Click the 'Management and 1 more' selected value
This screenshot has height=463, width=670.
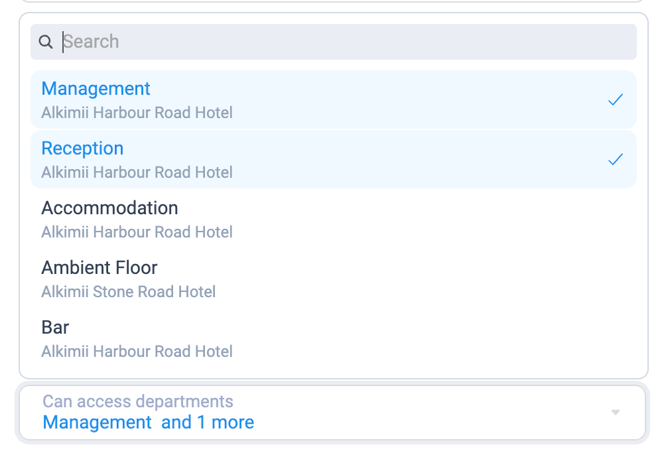point(148,422)
